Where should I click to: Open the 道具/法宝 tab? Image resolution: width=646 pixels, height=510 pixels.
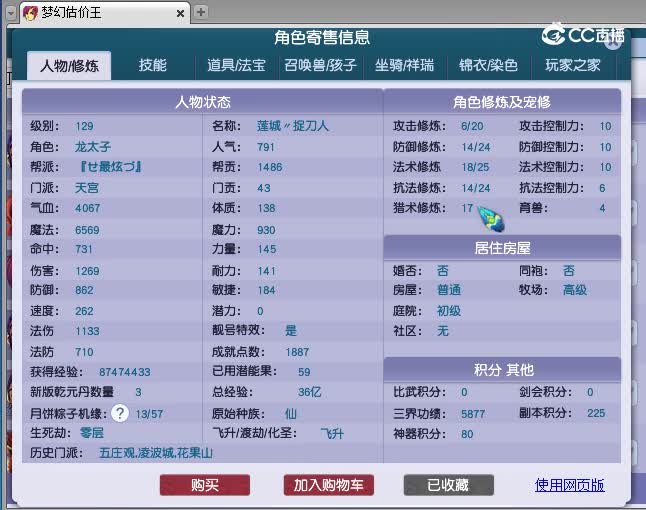pyautogui.click(x=236, y=65)
